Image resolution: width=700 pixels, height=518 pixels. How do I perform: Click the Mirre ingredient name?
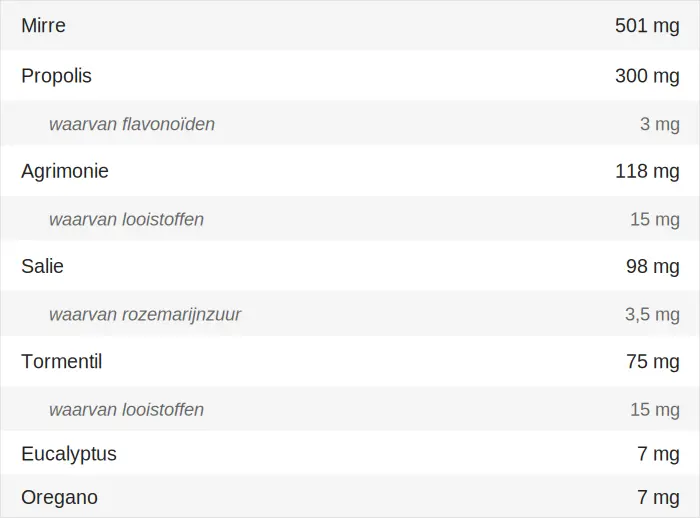click(x=43, y=26)
